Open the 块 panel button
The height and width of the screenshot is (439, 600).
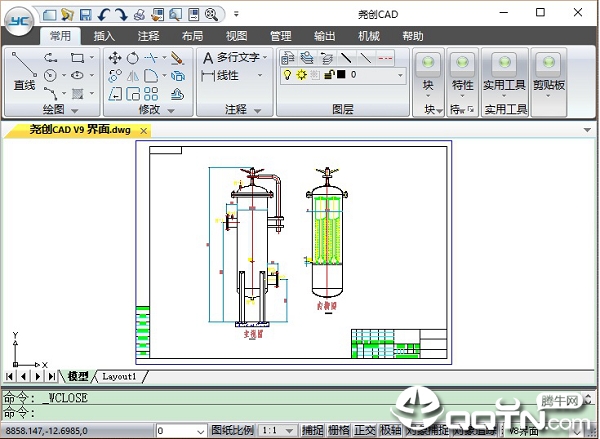(x=428, y=77)
